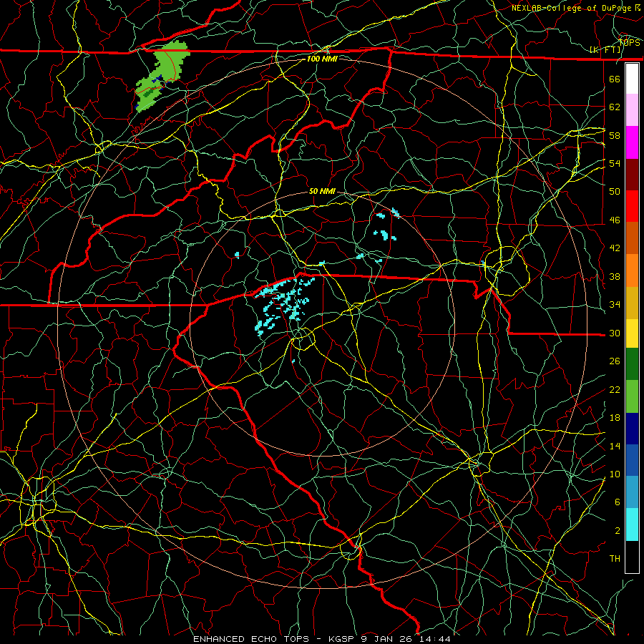Click the dark red 54 kft legend swatch
The image size is (644, 644).
(x=632, y=175)
